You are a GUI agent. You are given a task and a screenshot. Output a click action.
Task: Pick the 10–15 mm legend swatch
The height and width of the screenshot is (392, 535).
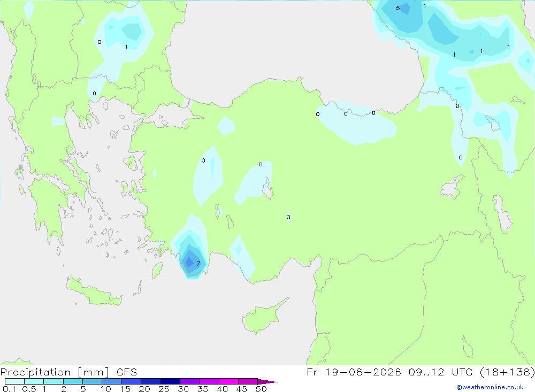click(112, 381)
